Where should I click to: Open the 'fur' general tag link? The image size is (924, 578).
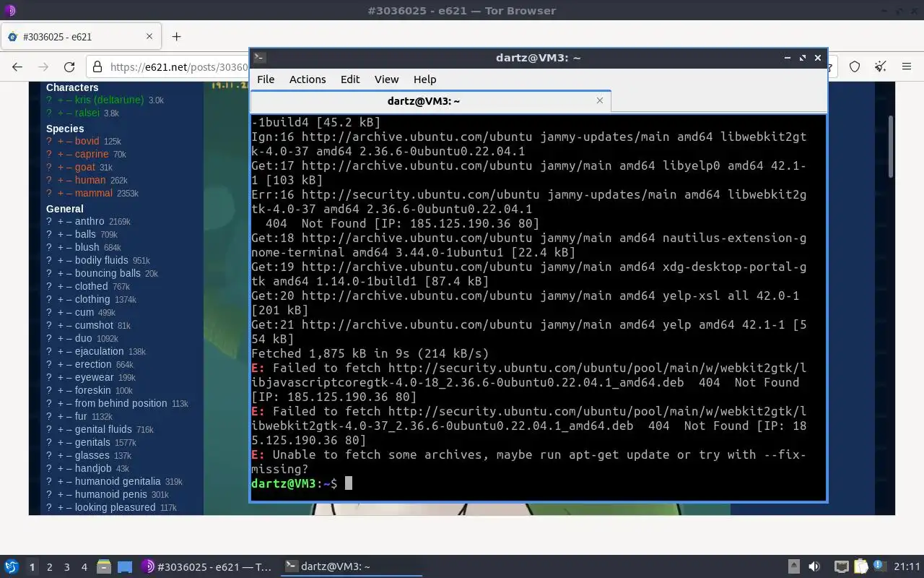point(81,417)
